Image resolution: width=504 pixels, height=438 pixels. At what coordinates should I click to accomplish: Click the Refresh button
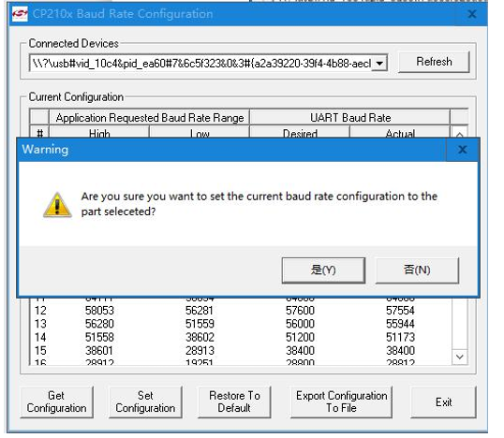coord(434,62)
